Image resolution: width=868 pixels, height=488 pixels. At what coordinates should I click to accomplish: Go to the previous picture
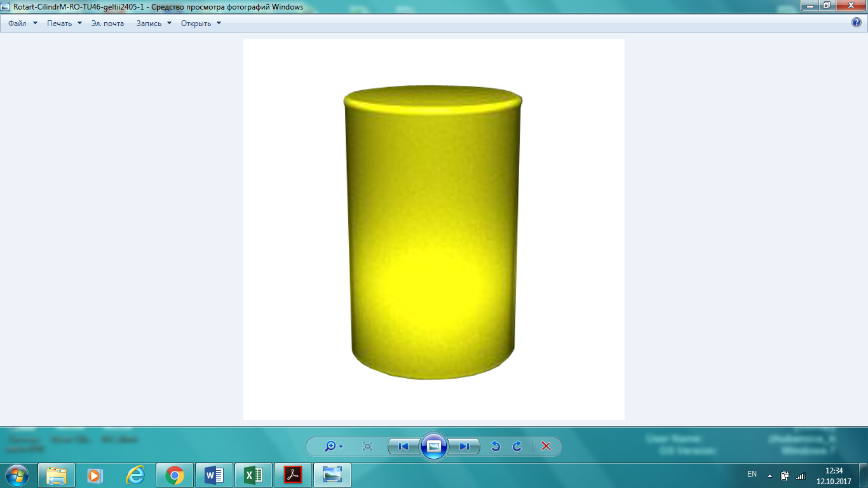403,447
